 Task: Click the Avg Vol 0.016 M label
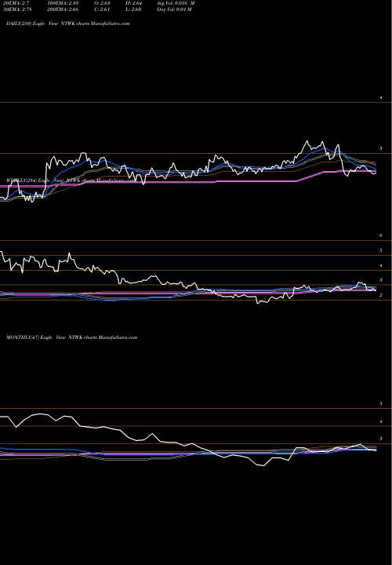pyautogui.click(x=176, y=3)
